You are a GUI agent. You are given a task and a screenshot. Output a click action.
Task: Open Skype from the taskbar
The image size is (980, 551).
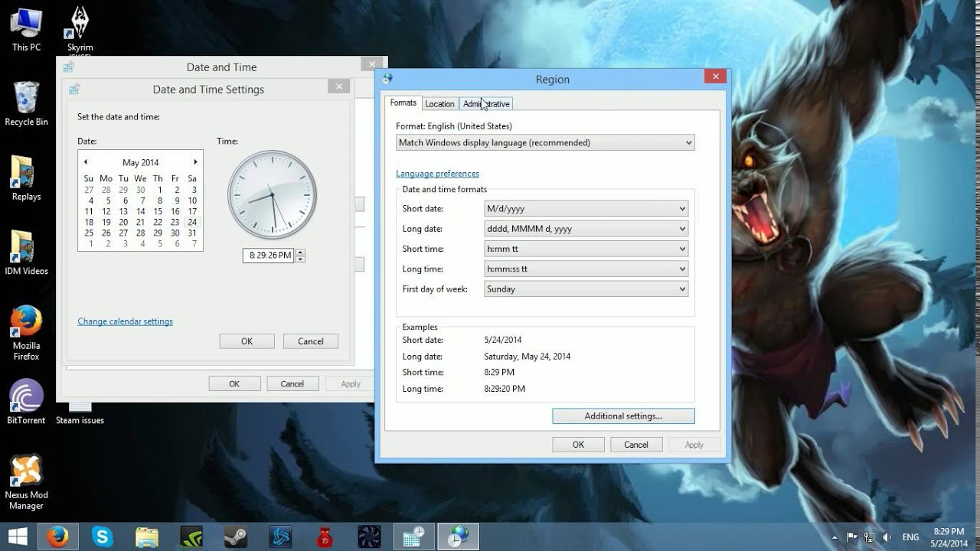click(102, 537)
